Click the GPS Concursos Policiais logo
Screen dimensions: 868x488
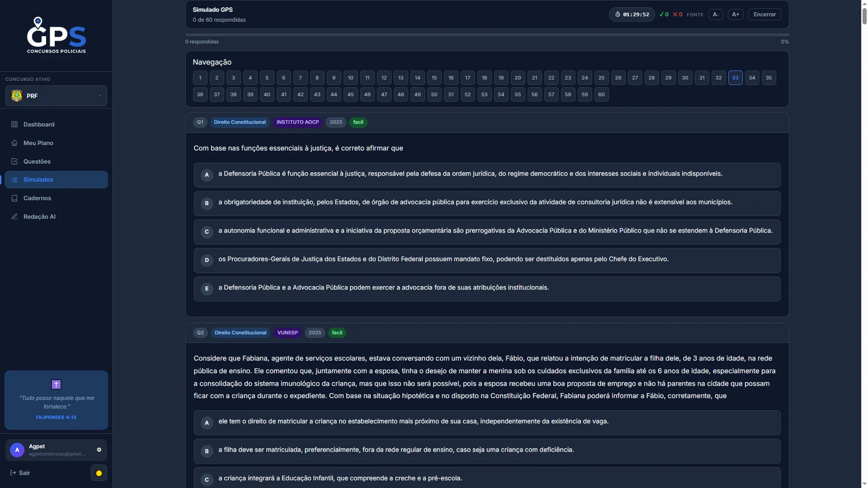click(x=56, y=35)
